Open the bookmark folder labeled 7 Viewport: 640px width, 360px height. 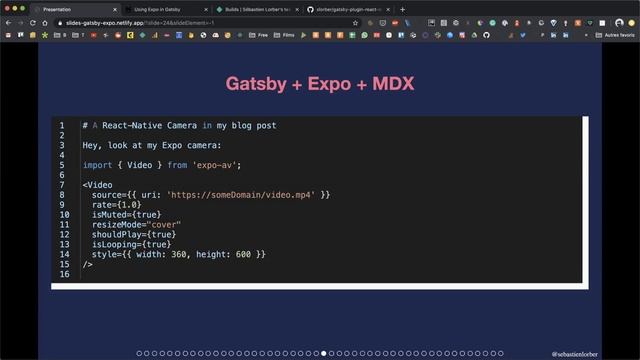click(78, 36)
